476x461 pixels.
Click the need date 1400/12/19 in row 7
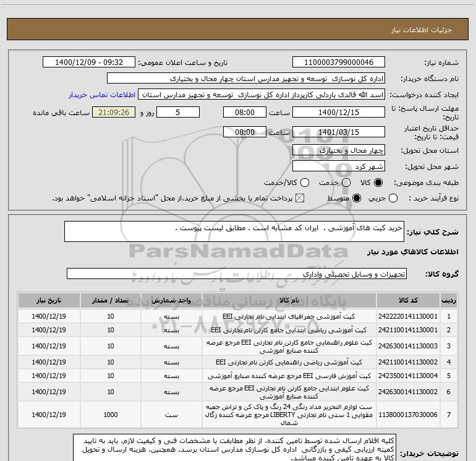tap(49, 415)
